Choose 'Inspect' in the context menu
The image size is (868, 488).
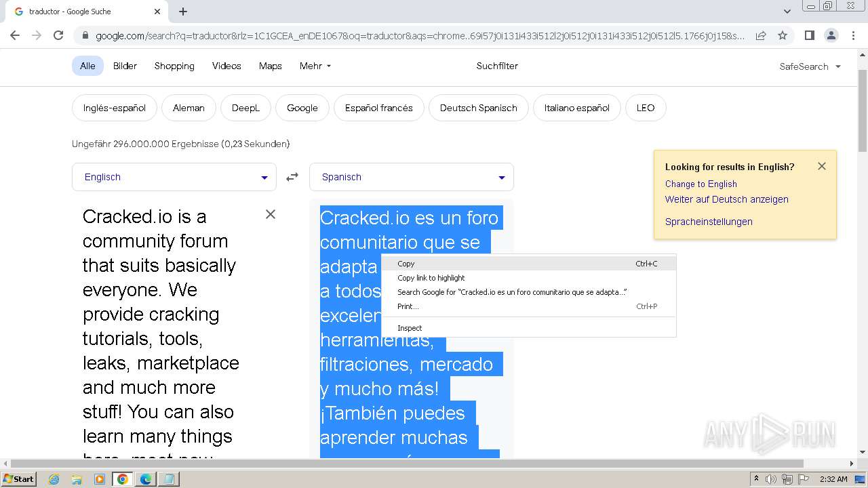tap(528, 328)
